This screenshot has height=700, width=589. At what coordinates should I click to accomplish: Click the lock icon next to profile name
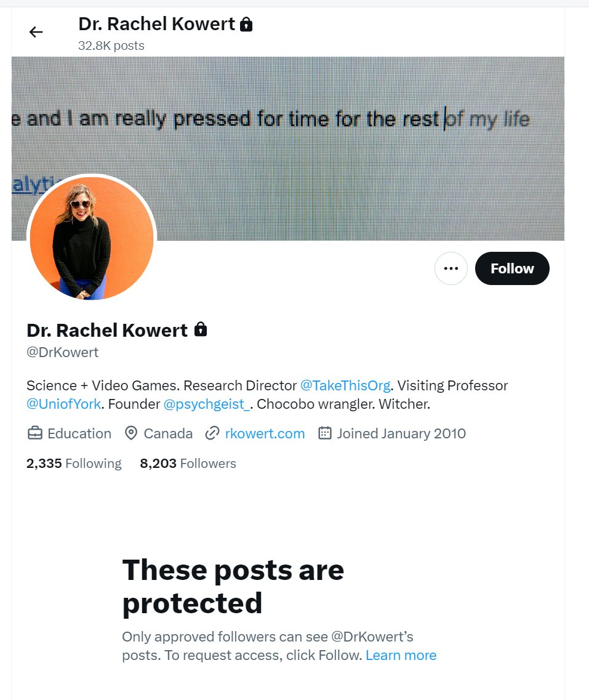pyautogui.click(x=201, y=329)
